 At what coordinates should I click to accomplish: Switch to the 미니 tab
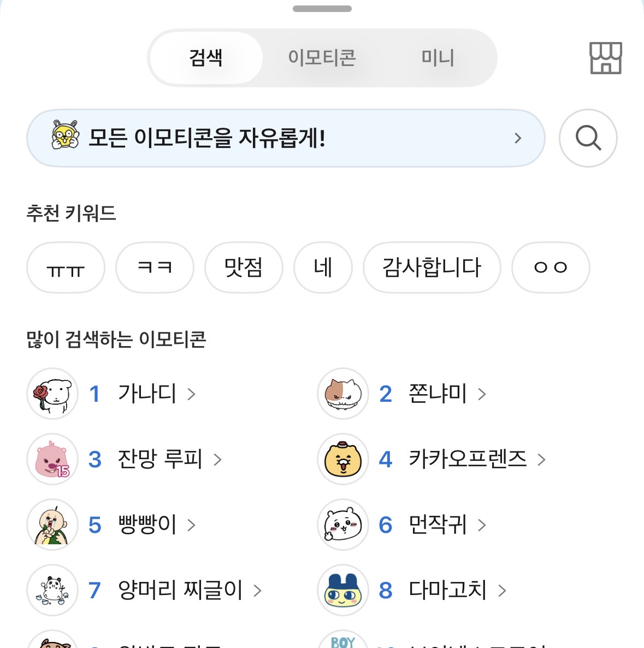pos(438,58)
